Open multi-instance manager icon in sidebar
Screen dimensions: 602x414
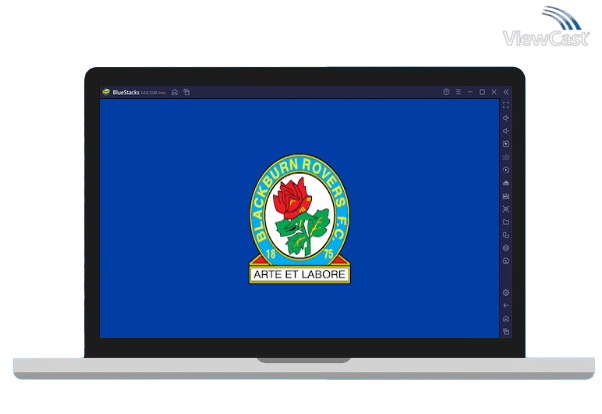tap(506, 235)
